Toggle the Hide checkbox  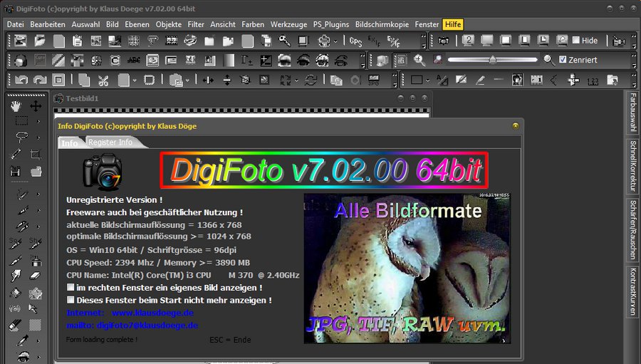576,40
